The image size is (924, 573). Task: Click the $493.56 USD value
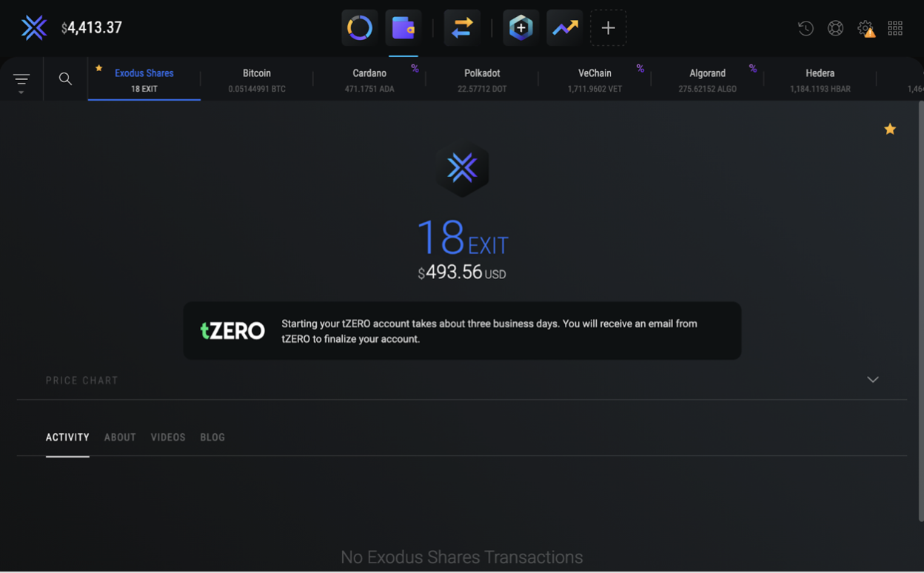pyautogui.click(x=462, y=272)
